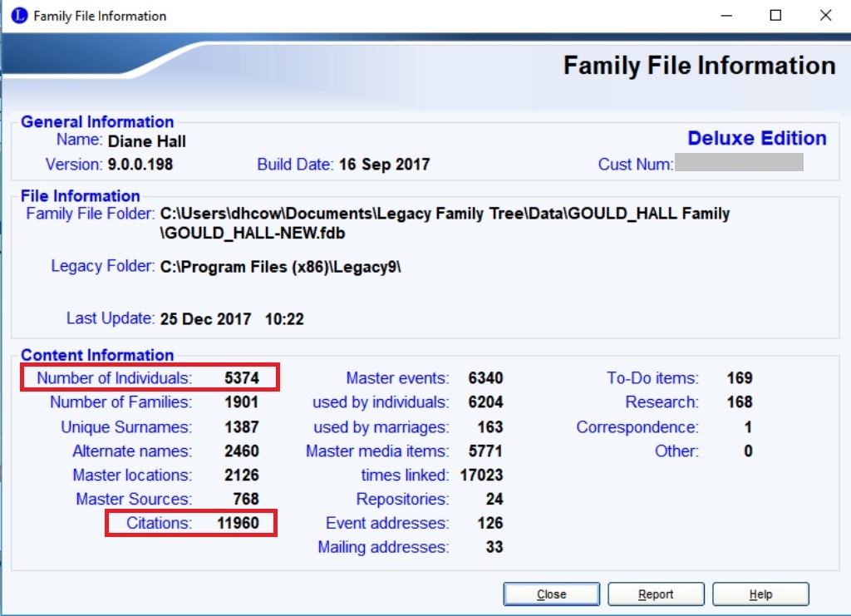
Task: Click the File Information section heading
Action: coord(81,195)
